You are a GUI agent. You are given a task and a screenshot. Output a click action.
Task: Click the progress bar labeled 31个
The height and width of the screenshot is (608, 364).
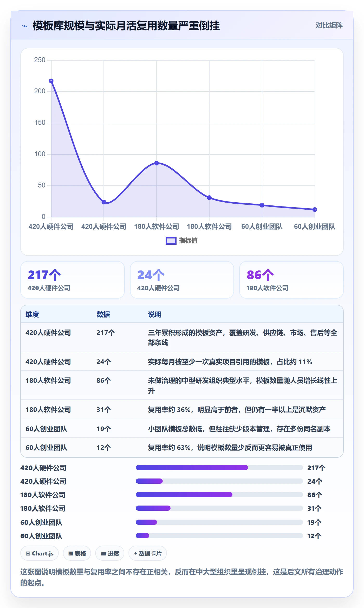pos(219,508)
